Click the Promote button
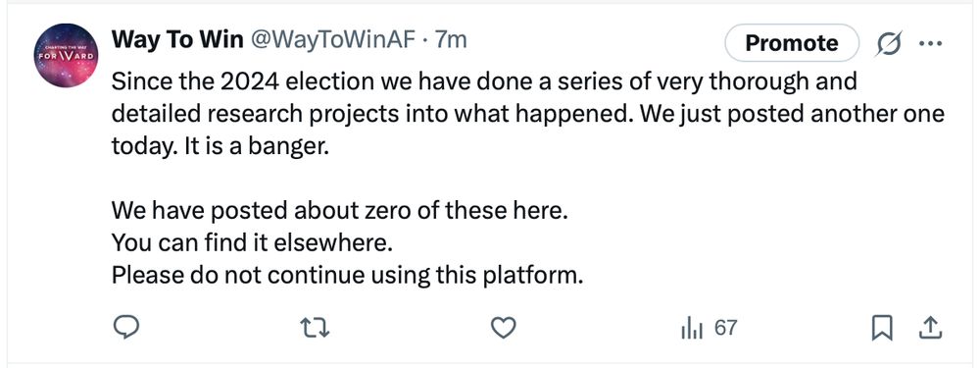This screenshot has width=980, height=368. coord(792,43)
